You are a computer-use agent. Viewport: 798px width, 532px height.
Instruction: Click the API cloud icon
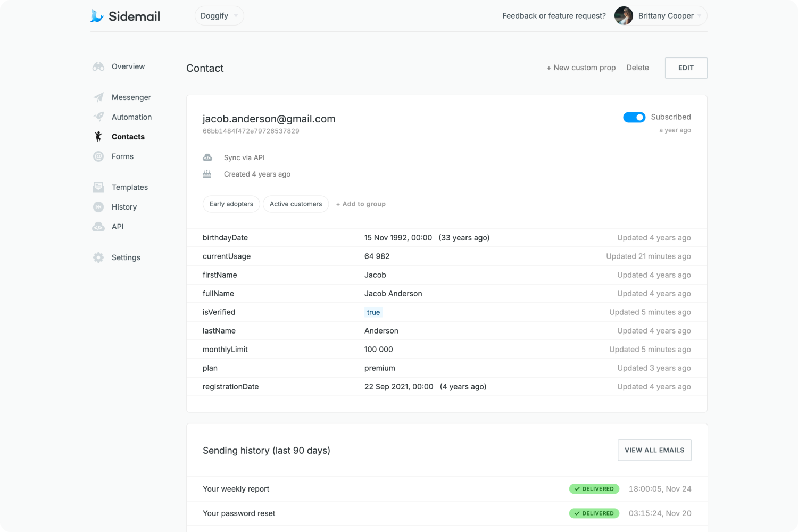click(98, 226)
